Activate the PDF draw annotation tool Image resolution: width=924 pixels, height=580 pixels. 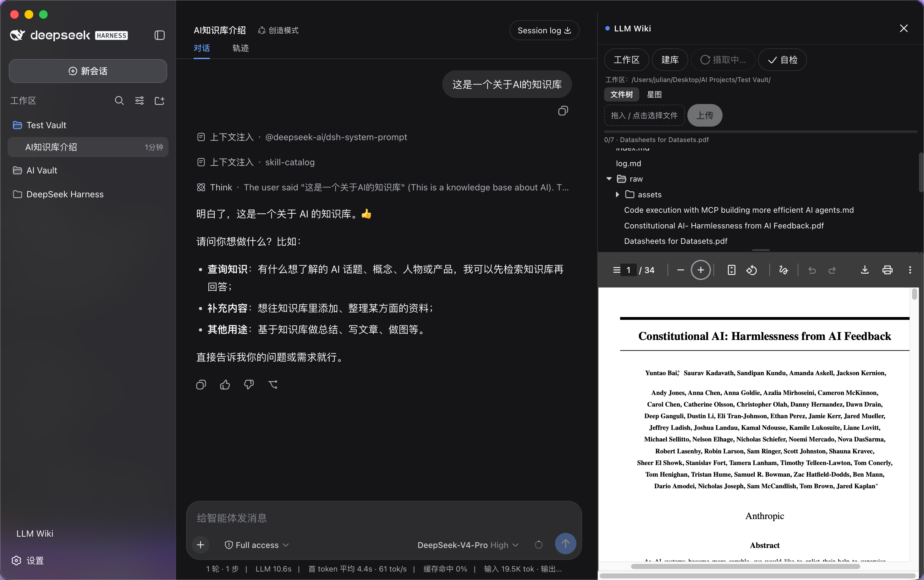coord(784,270)
